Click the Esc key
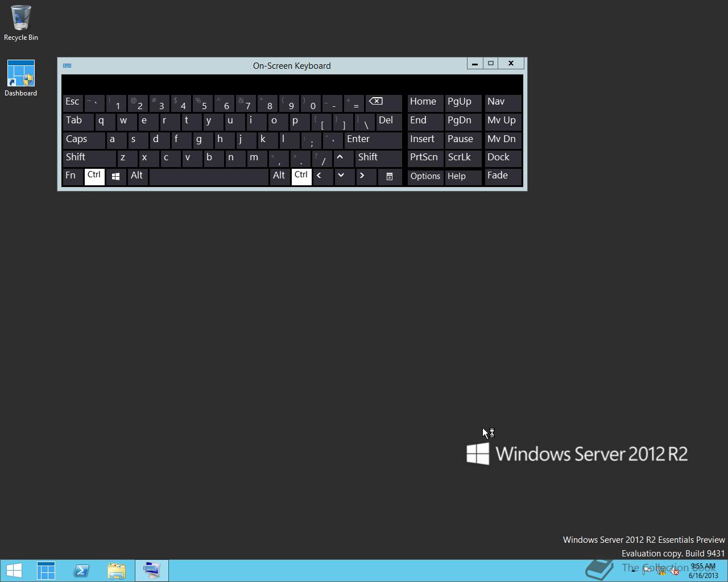Image resolution: width=728 pixels, height=582 pixels. point(72,102)
